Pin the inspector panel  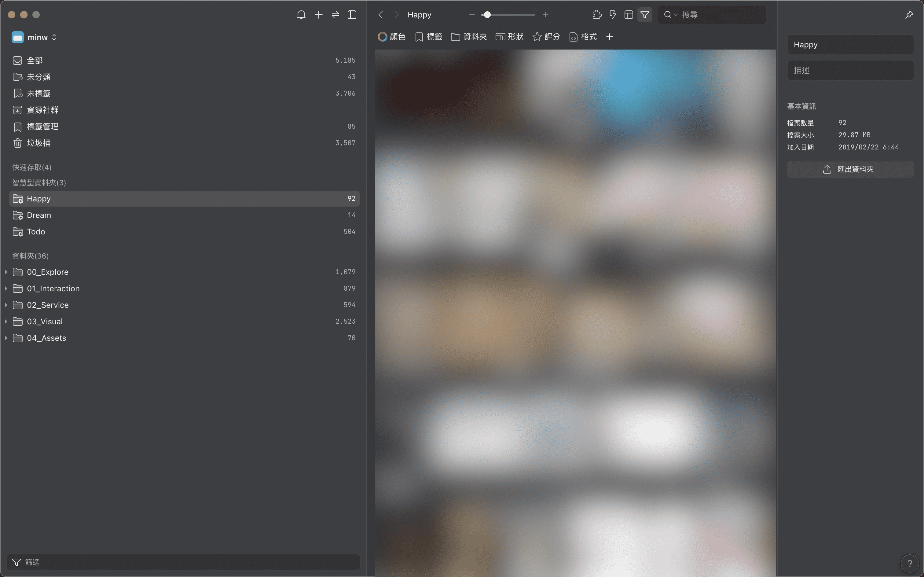(909, 14)
